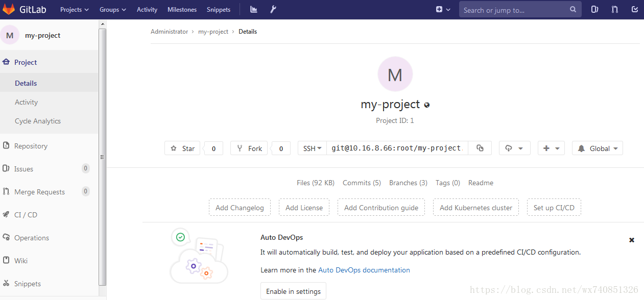Click the Administrator breadcrumb link
This screenshot has width=644, height=300.
[170, 32]
